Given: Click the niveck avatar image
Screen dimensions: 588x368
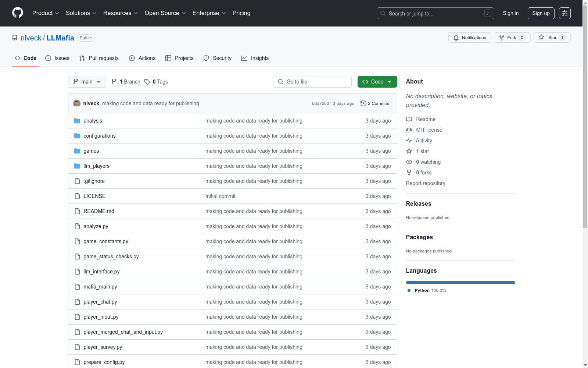Looking at the screenshot, I should click(x=77, y=103).
